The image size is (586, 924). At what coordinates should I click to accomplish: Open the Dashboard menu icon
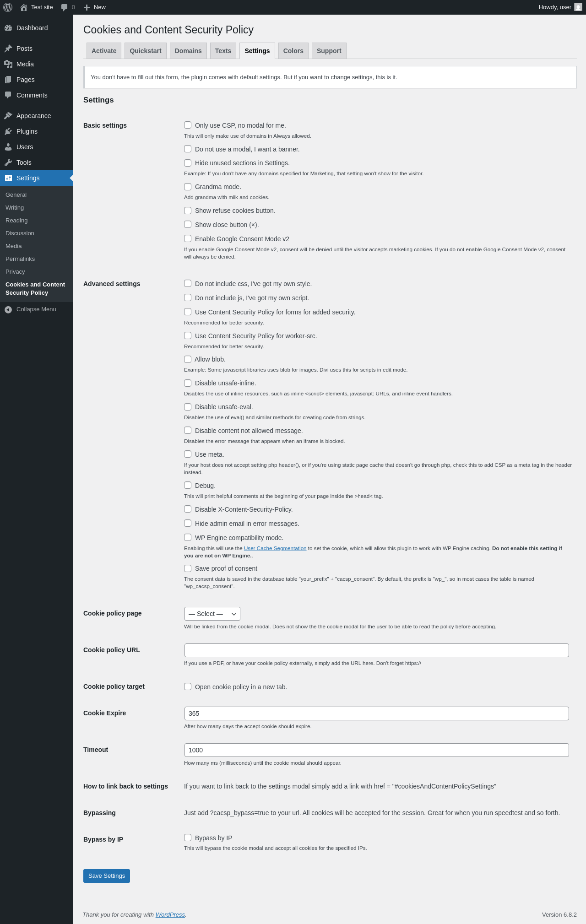8,28
